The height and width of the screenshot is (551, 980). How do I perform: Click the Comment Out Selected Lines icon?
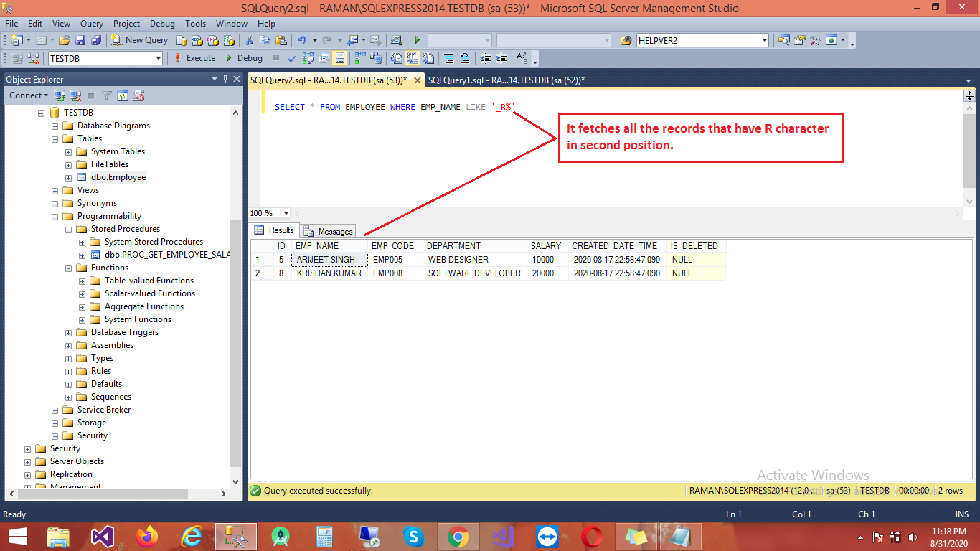point(448,58)
